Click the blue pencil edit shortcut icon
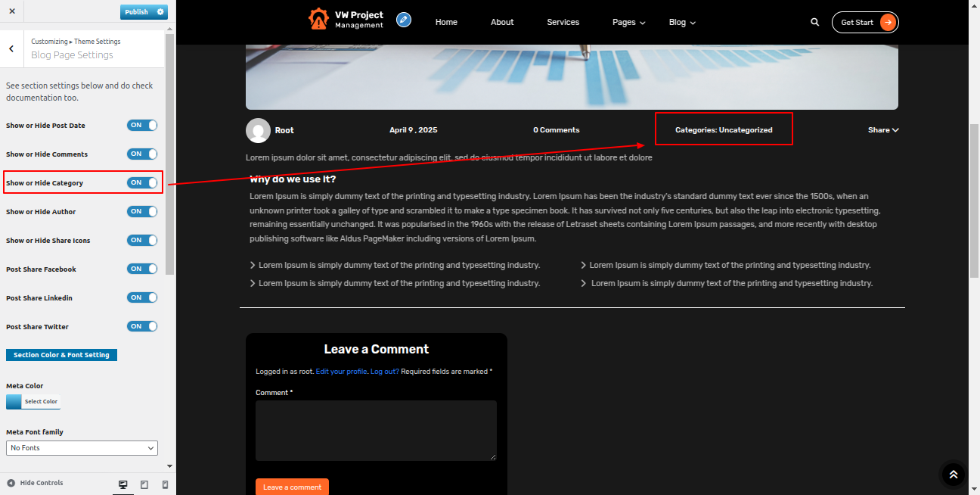 [404, 20]
